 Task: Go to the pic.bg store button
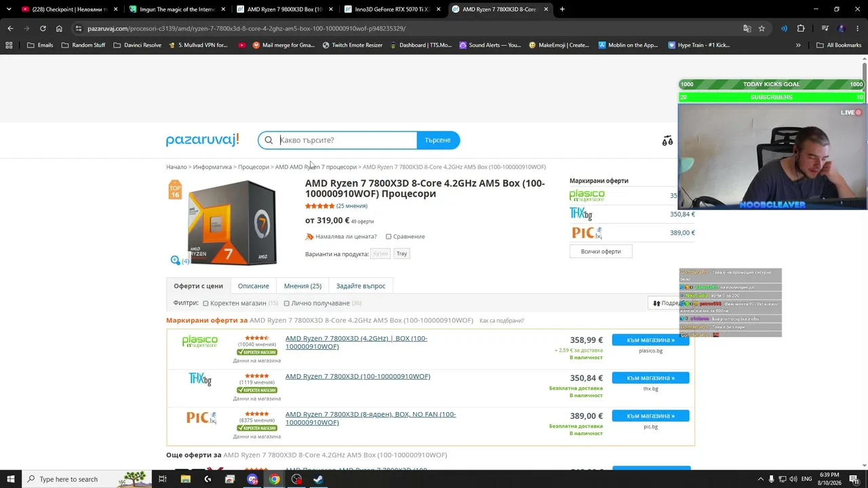[650, 416]
